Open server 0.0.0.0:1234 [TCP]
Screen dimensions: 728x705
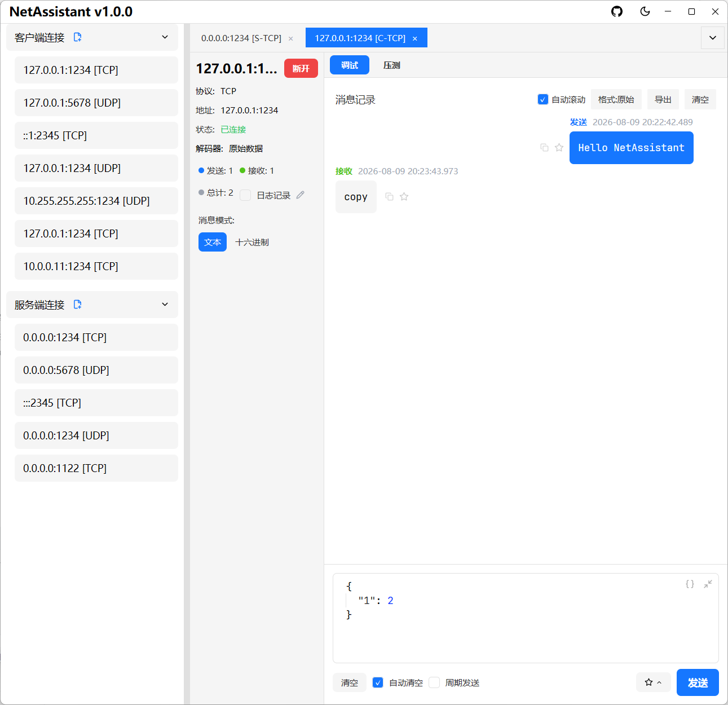[96, 337]
